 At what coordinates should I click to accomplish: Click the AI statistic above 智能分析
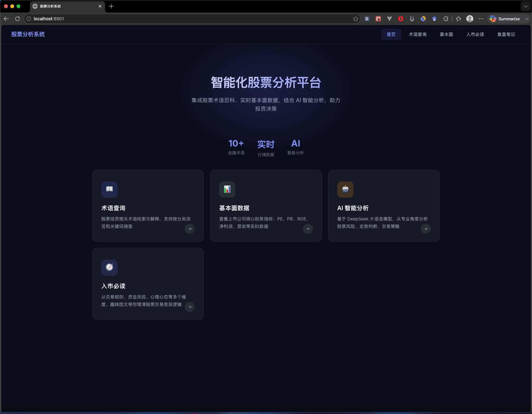[x=296, y=143]
